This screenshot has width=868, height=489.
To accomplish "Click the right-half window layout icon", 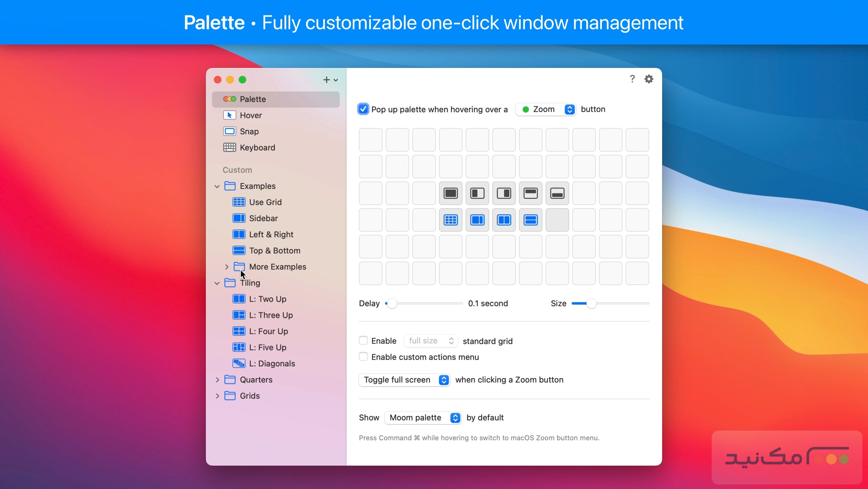I will [x=504, y=193].
